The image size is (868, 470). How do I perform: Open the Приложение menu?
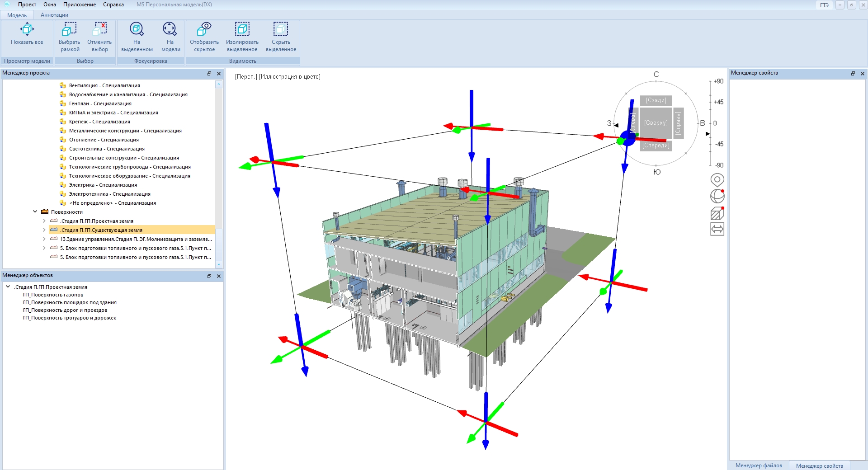(79, 5)
